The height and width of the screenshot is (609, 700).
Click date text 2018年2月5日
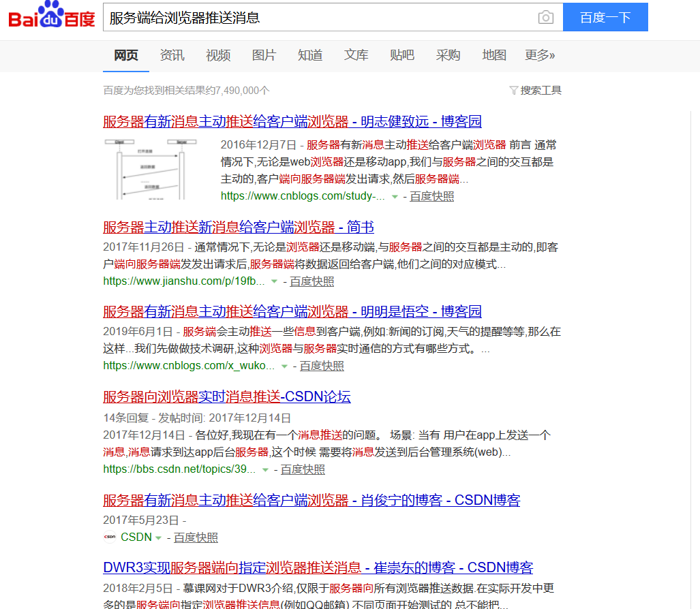(138, 589)
